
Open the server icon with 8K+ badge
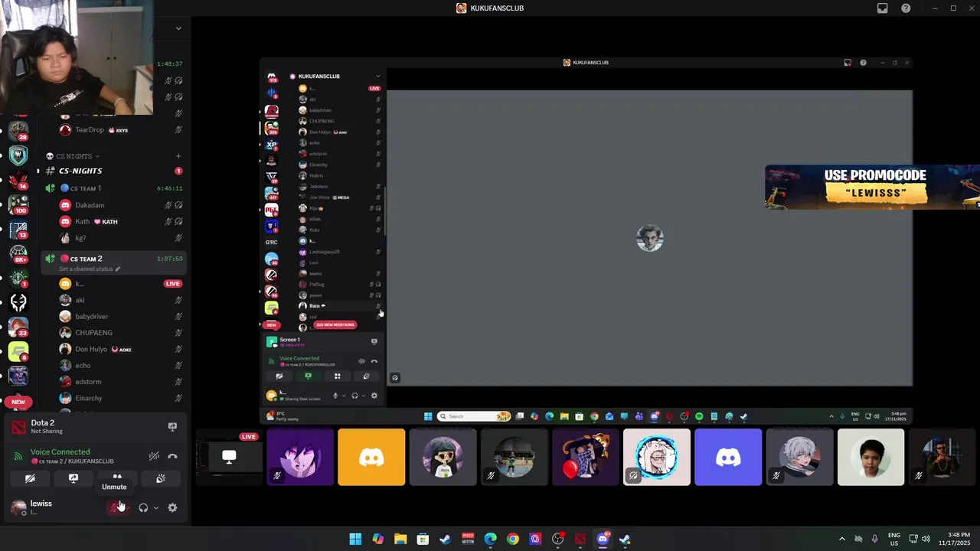click(x=18, y=253)
